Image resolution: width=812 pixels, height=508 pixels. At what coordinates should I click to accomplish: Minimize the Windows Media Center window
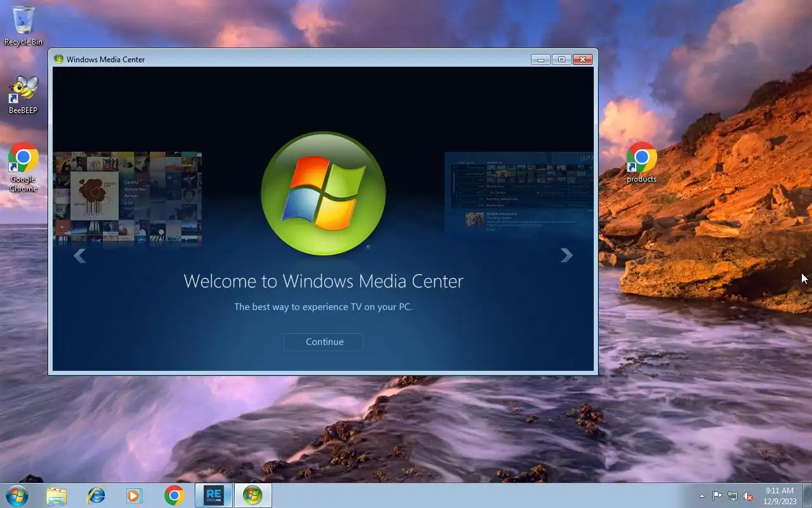(540, 60)
